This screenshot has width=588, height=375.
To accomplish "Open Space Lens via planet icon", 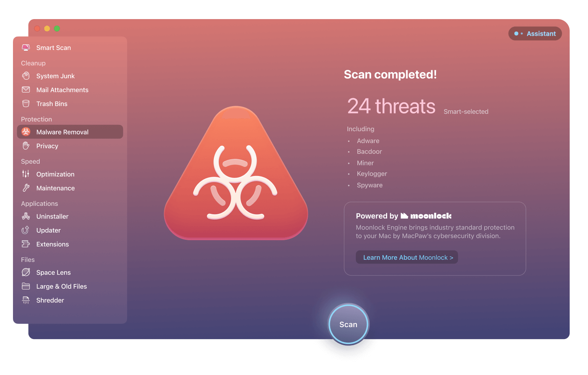I will pyautogui.click(x=26, y=272).
